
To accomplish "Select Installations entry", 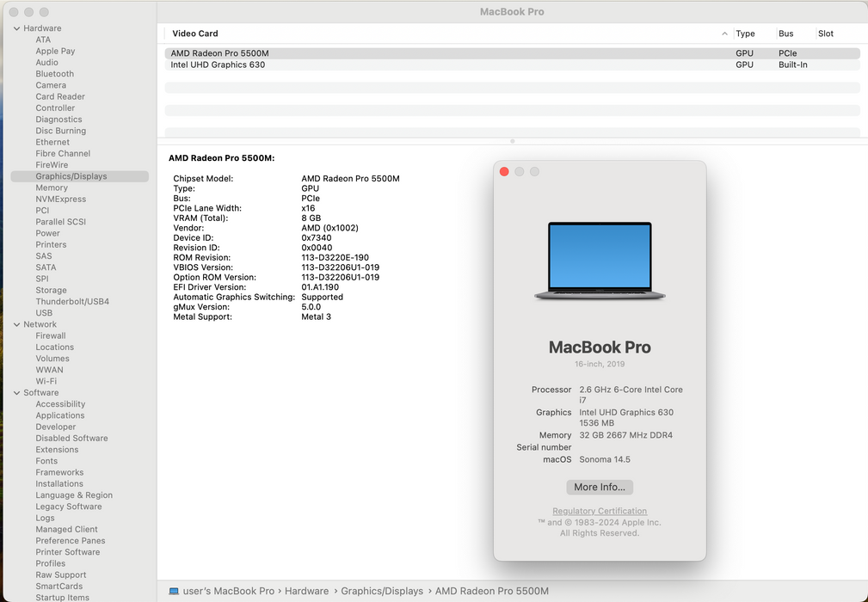I will [x=59, y=483].
